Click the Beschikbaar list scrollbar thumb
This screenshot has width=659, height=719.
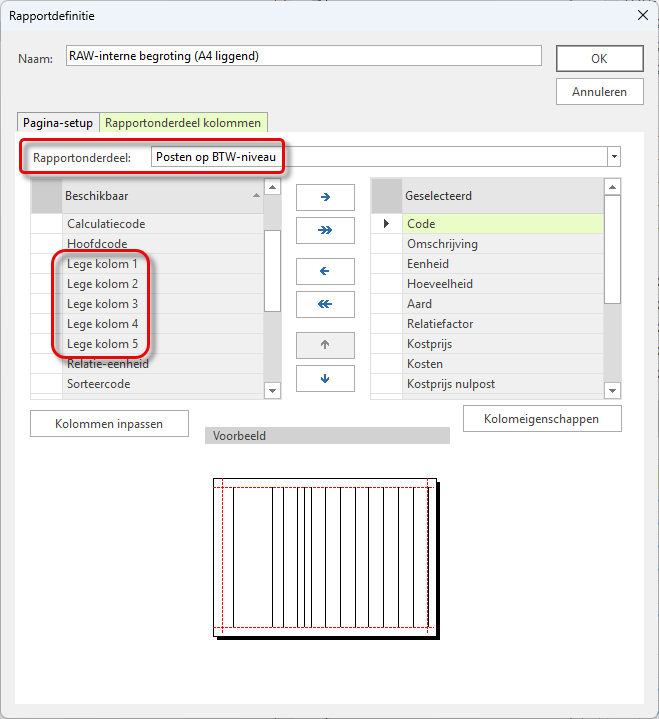tap(272, 271)
